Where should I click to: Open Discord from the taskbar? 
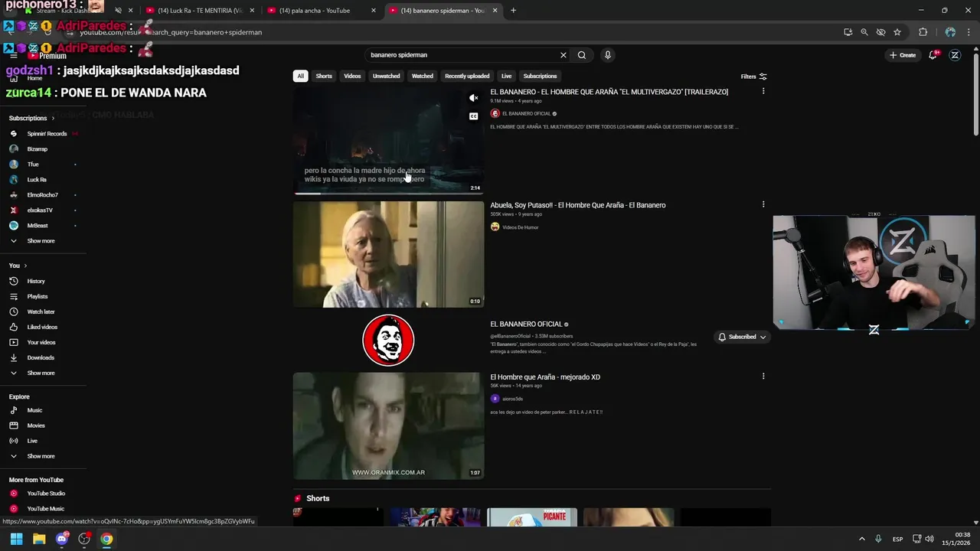pyautogui.click(x=62, y=539)
